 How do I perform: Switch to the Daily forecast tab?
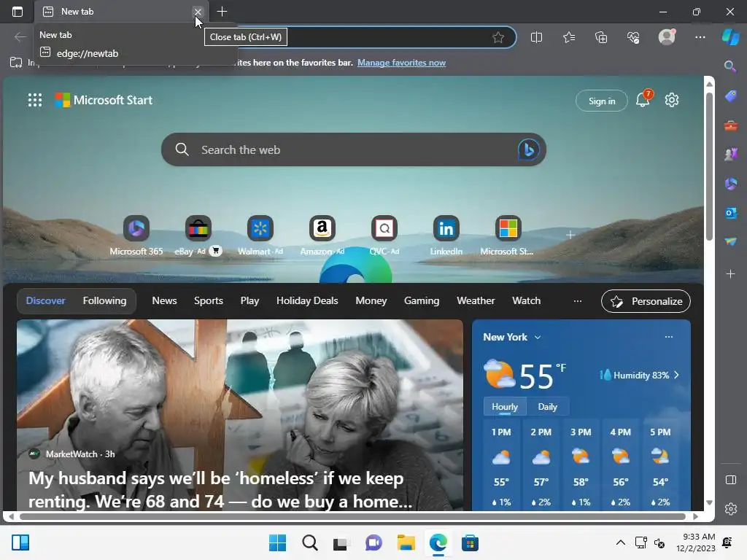[547, 407]
